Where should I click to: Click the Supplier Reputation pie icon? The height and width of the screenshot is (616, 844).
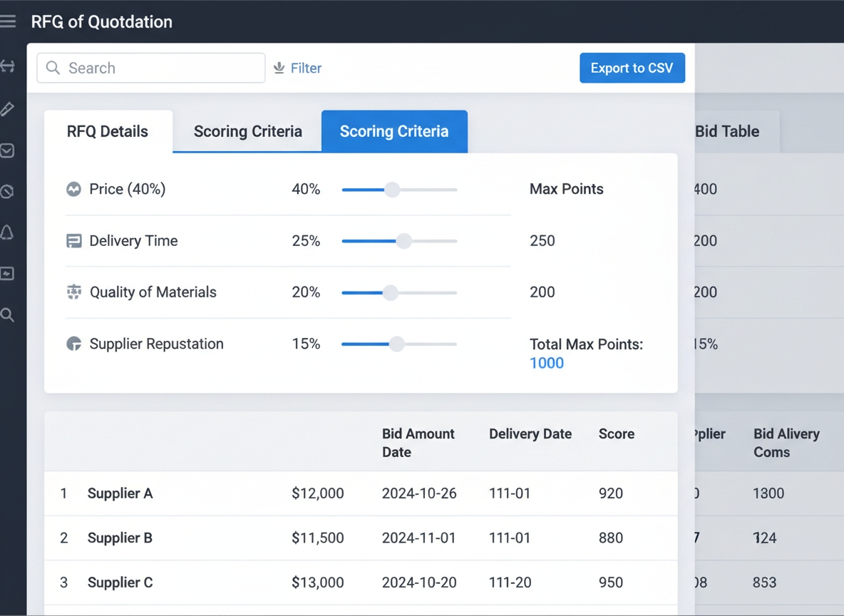[73, 344]
